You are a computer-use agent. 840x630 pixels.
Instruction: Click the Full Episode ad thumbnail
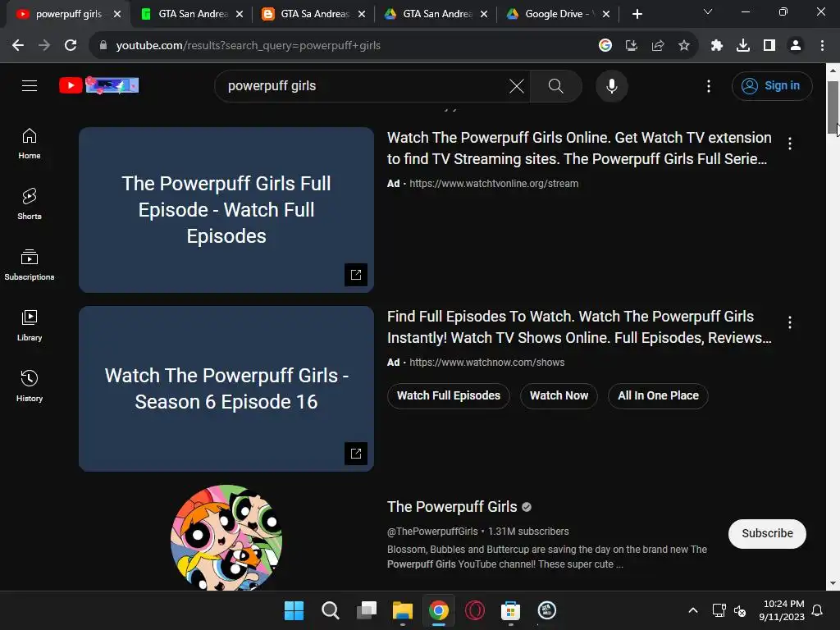226,210
